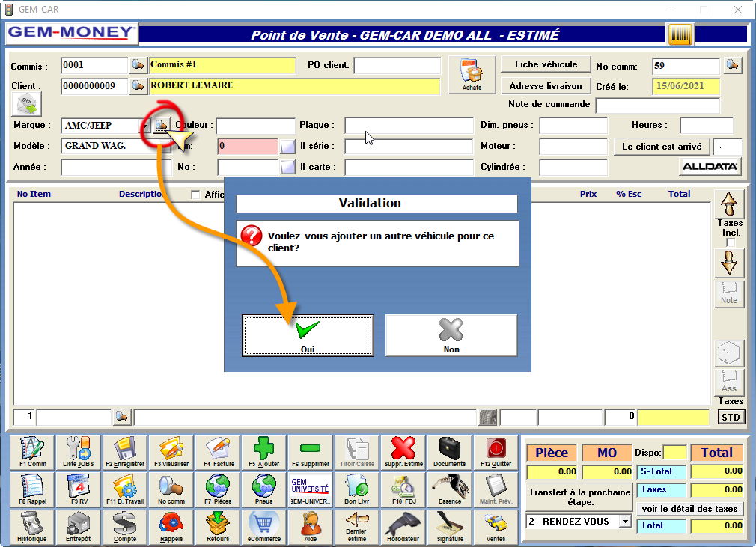Open Aide help assistant
This screenshot has width=756, height=547.
311,527
